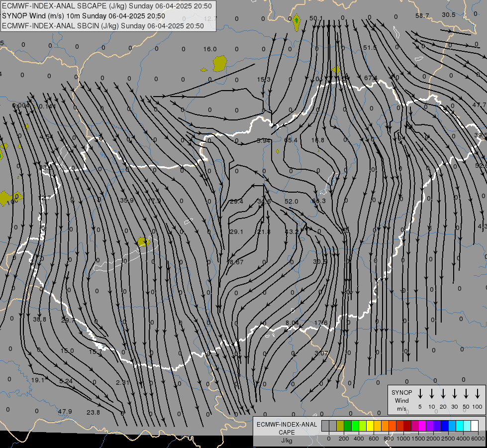Image resolution: width=487 pixels, height=448 pixels.
Task: Pick the pure blue swatch left of 2500
Action: pos(444,426)
